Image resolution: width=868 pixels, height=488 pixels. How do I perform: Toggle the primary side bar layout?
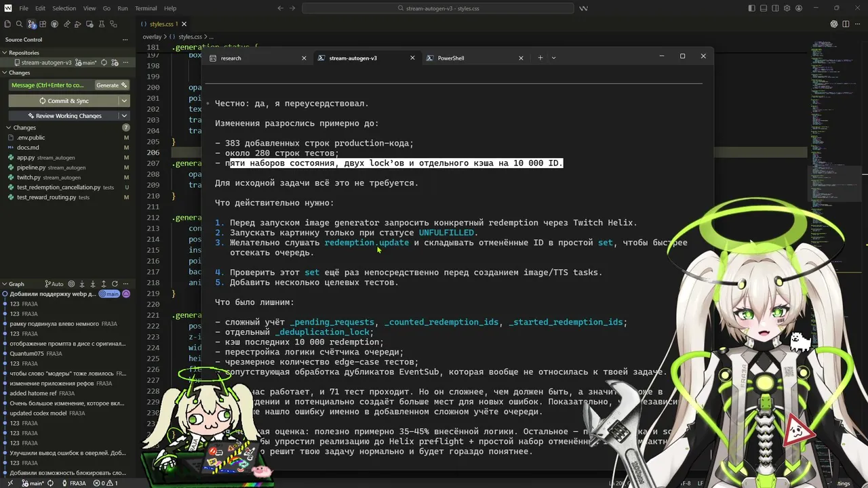[752, 8]
